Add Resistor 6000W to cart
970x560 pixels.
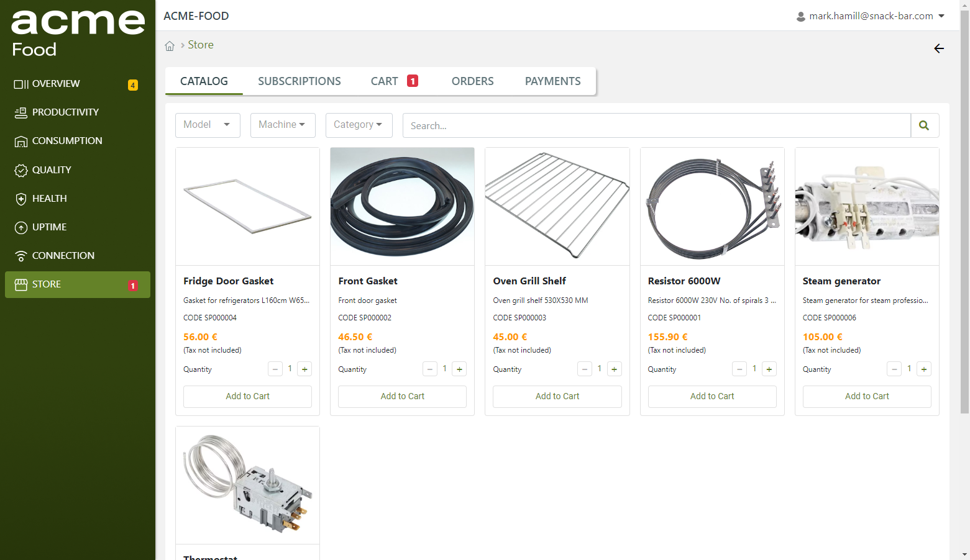click(x=712, y=397)
